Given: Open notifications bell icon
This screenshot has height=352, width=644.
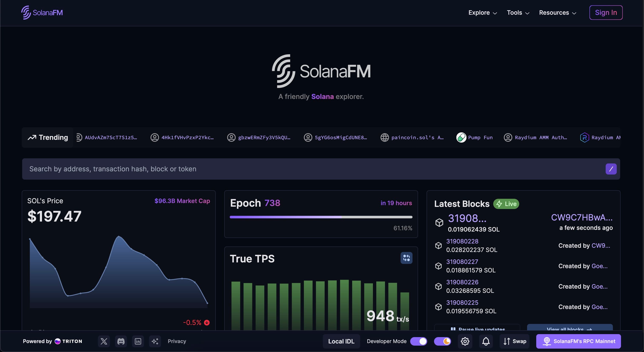Looking at the screenshot, I should coord(486,341).
